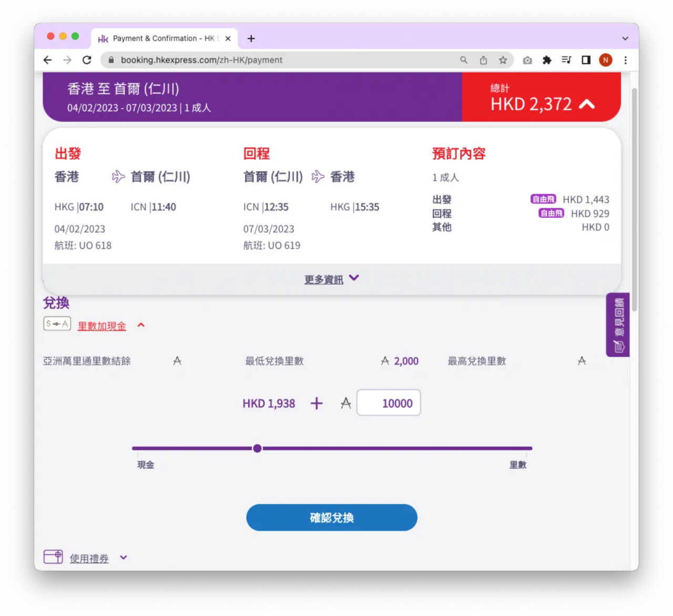Reload the payment page
The image size is (673, 616).
[87, 60]
